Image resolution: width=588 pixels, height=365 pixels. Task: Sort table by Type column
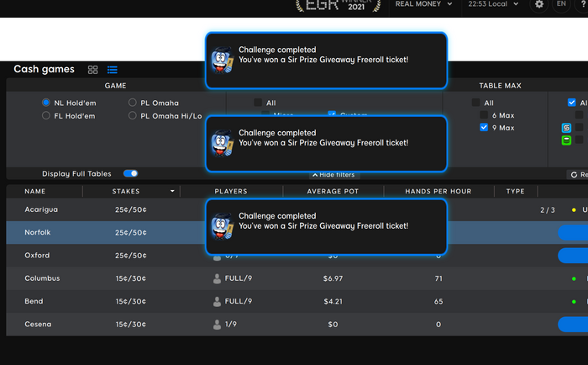[x=515, y=191]
